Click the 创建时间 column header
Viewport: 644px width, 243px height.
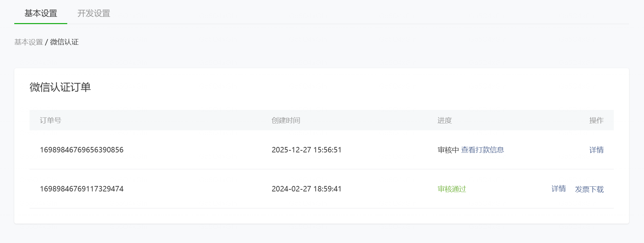(286, 120)
